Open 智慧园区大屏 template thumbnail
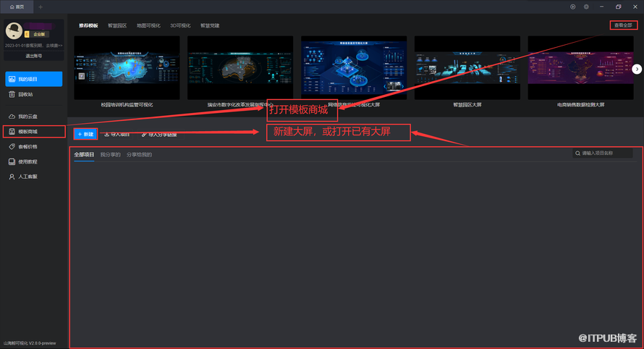Viewport: 644px width, 349px height. coord(467,68)
